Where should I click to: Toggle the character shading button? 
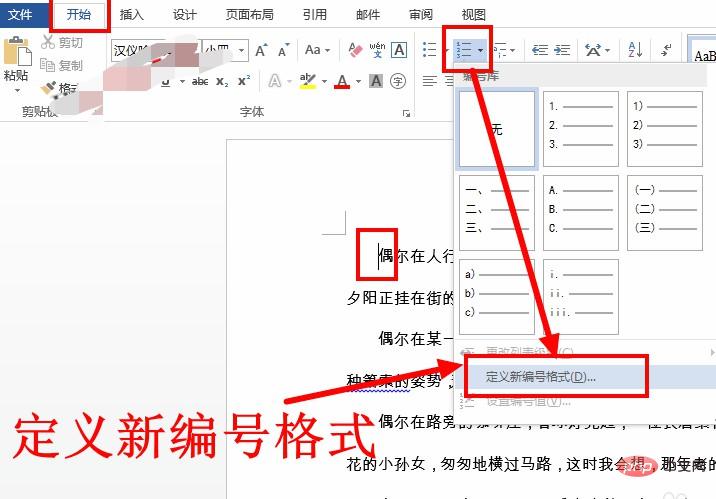pyautogui.click(x=377, y=81)
